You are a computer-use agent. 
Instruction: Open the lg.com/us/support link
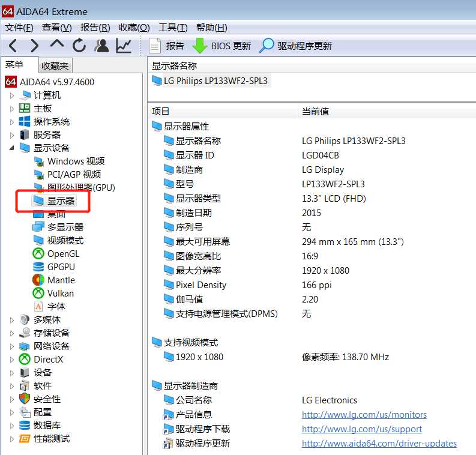coord(361,429)
